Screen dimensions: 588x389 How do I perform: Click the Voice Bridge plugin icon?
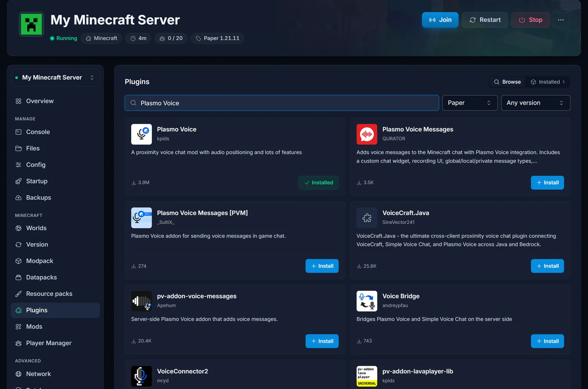[367, 301]
